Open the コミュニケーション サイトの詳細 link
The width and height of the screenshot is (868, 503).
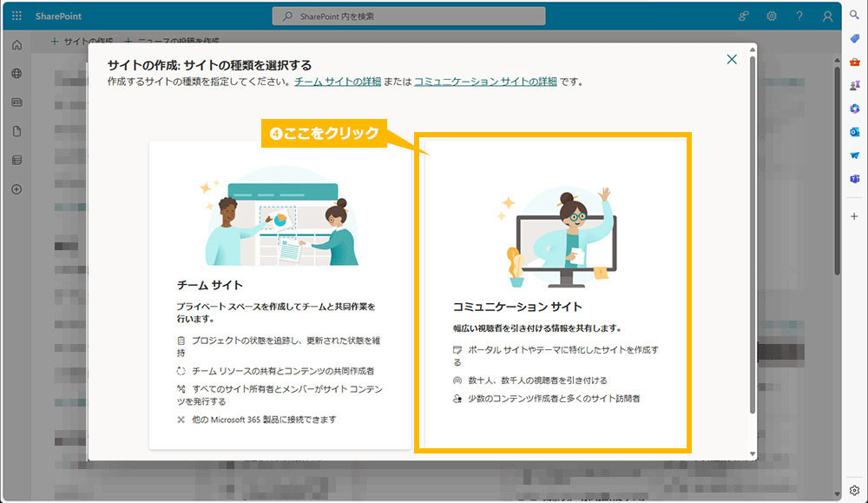tap(485, 82)
